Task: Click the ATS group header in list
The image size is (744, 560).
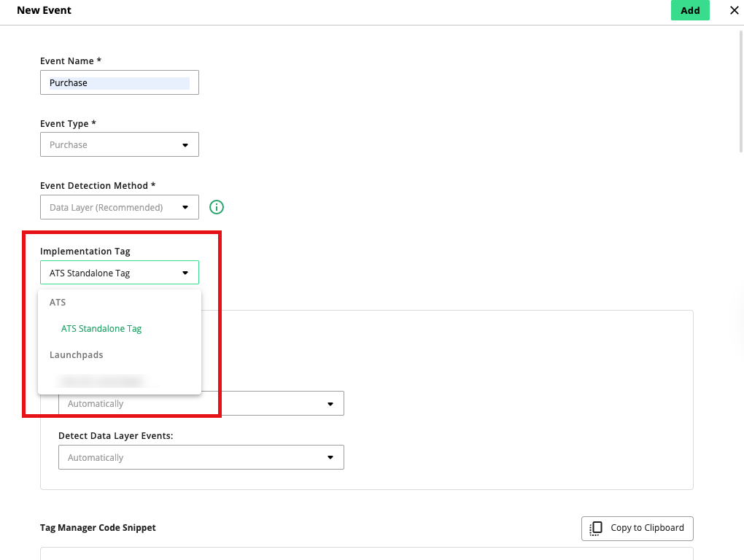Action: pyautogui.click(x=58, y=303)
